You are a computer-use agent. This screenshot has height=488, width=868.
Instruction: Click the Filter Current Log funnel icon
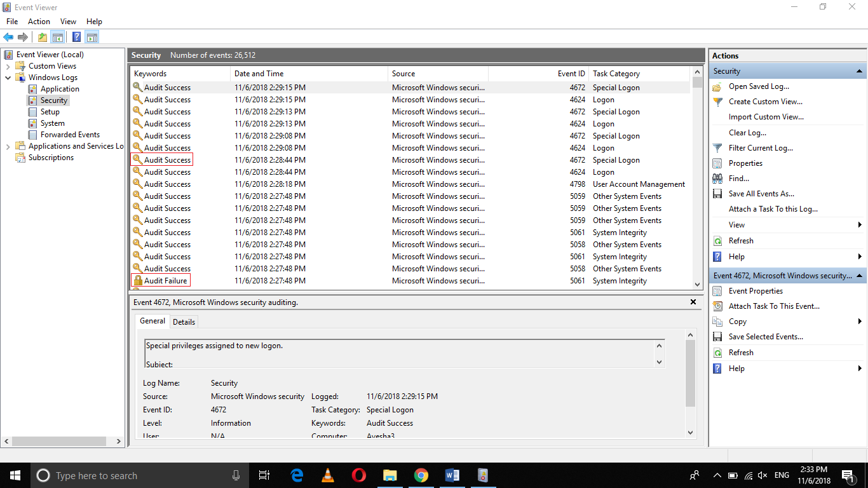717,148
